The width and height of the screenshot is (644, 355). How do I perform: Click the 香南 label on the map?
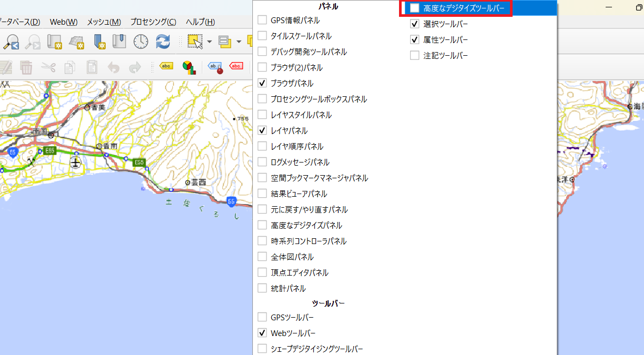[110, 146]
